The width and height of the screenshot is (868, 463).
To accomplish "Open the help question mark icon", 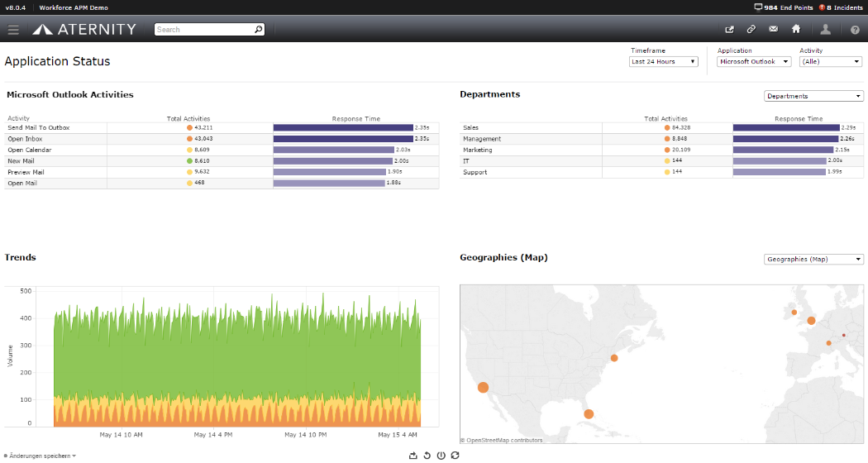I will tap(856, 30).
